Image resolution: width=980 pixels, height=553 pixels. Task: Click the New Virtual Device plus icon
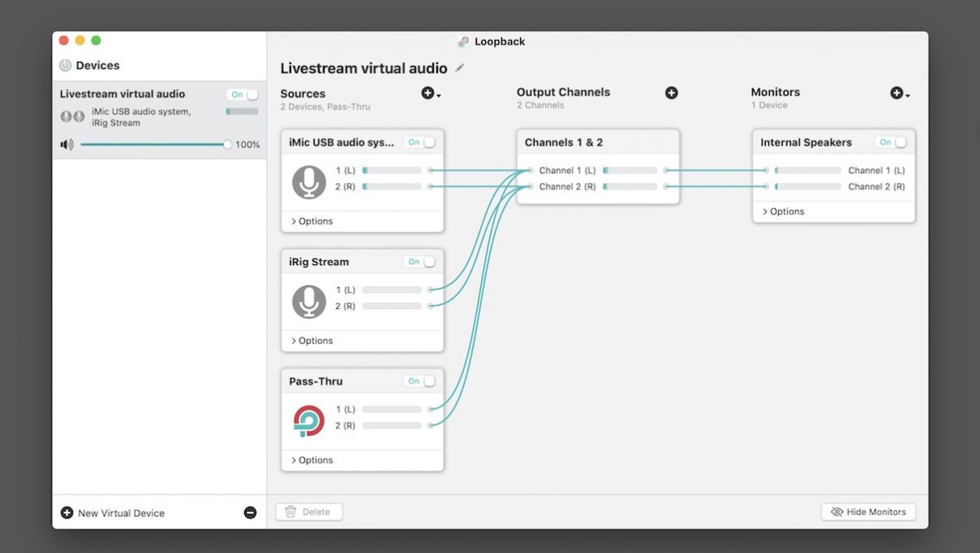coord(67,512)
